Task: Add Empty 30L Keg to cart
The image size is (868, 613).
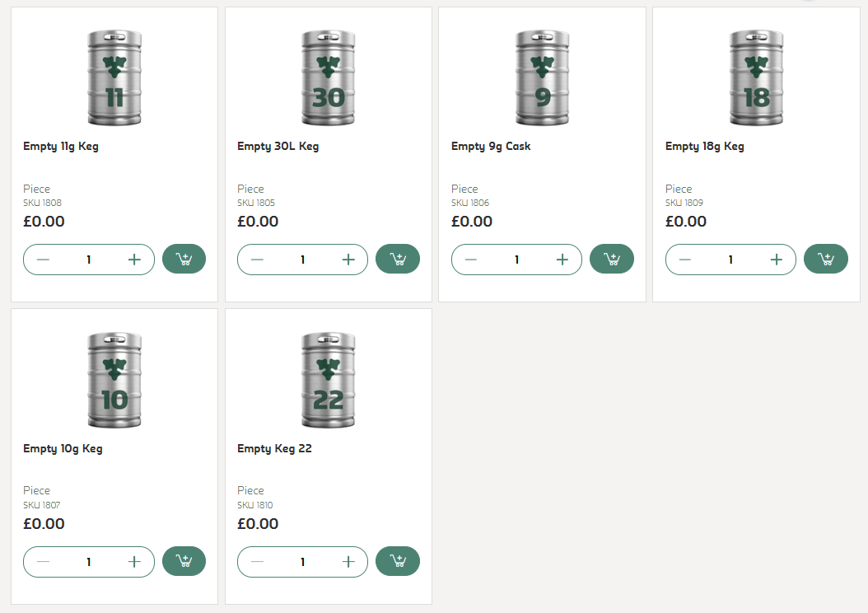Action: (398, 259)
